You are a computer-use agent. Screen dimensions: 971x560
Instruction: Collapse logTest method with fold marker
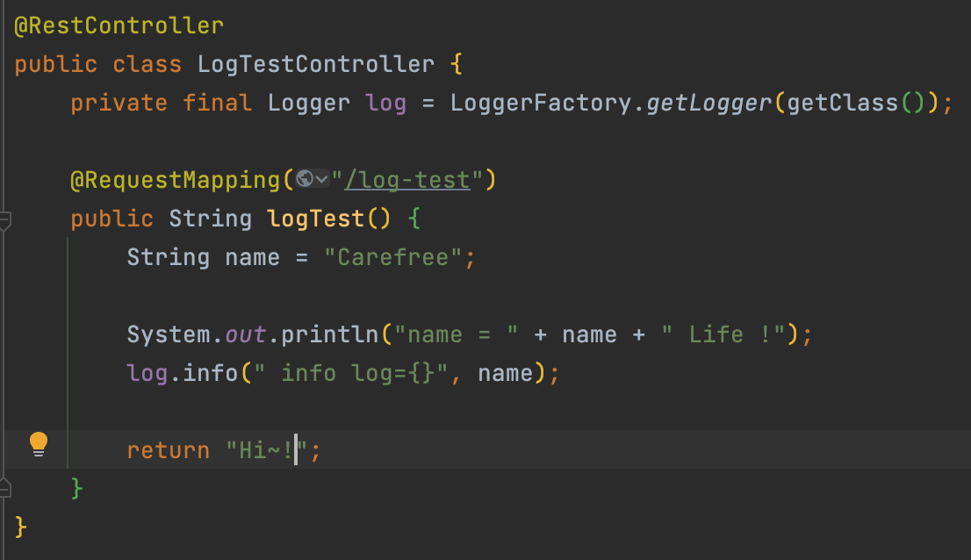coord(5,220)
